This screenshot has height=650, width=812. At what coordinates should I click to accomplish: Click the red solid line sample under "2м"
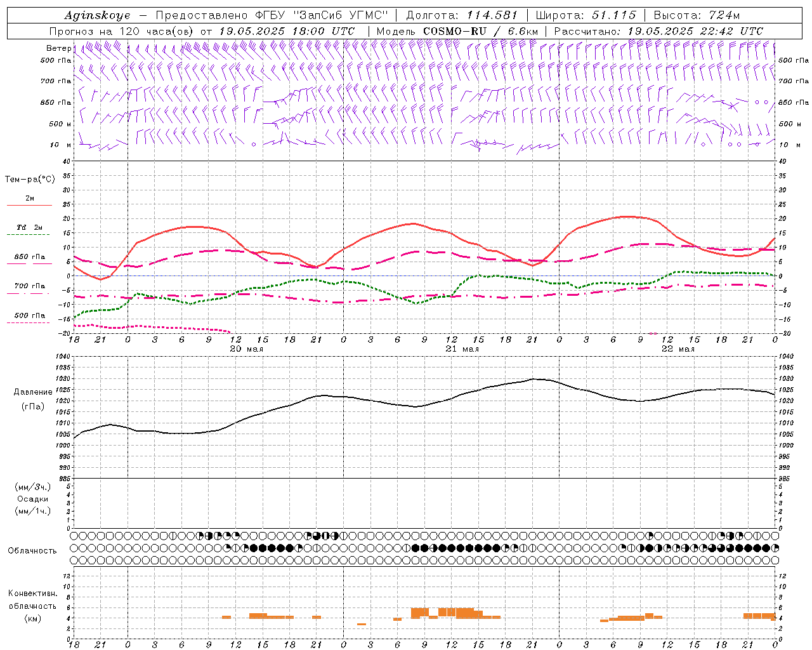[x=29, y=206]
